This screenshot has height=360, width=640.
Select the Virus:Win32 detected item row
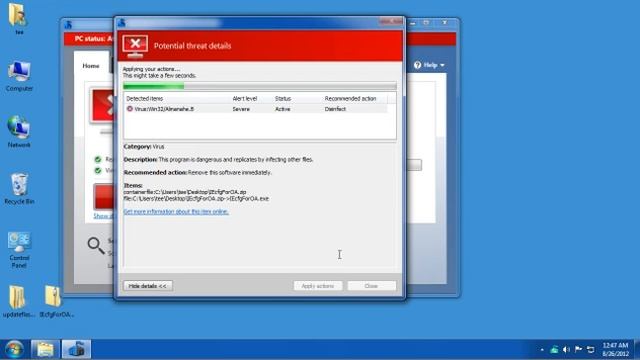pos(256,109)
